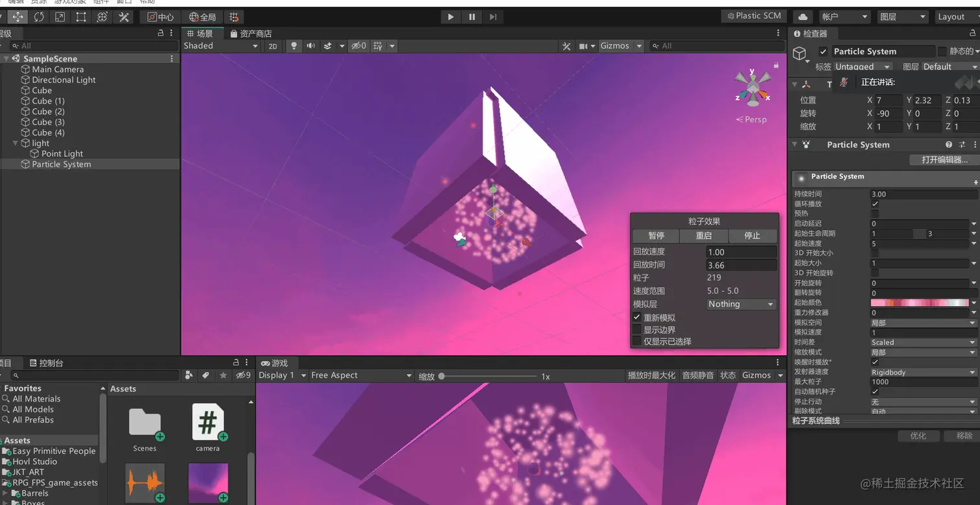Open scene camera settings icon

(x=583, y=46)
